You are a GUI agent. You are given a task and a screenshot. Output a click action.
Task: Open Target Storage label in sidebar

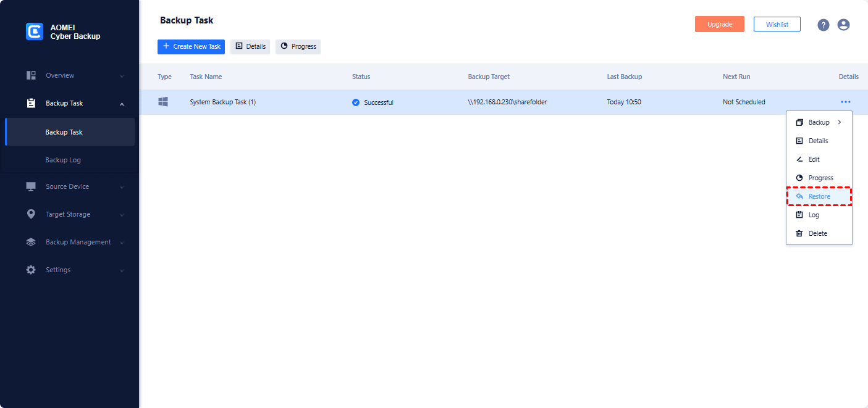tap(68, 214)
